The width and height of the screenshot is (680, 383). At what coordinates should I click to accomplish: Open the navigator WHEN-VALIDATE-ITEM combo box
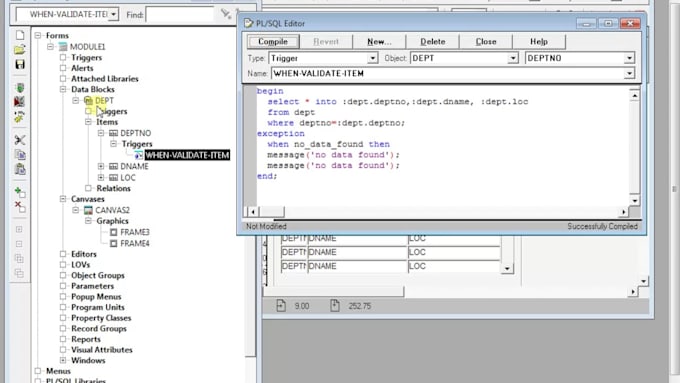pos(113,14)
